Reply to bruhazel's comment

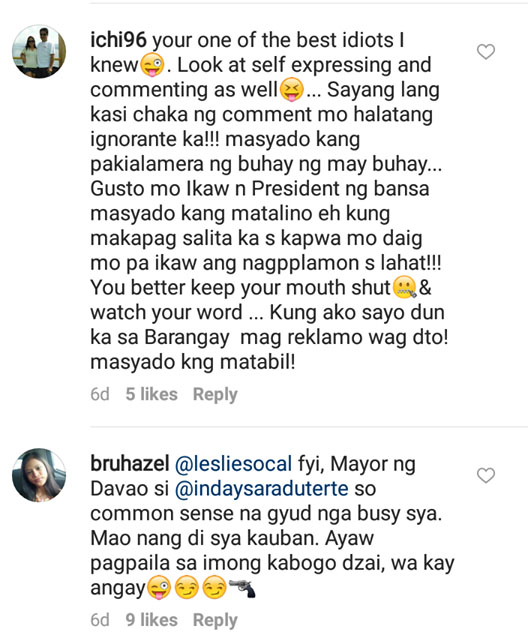215,620
